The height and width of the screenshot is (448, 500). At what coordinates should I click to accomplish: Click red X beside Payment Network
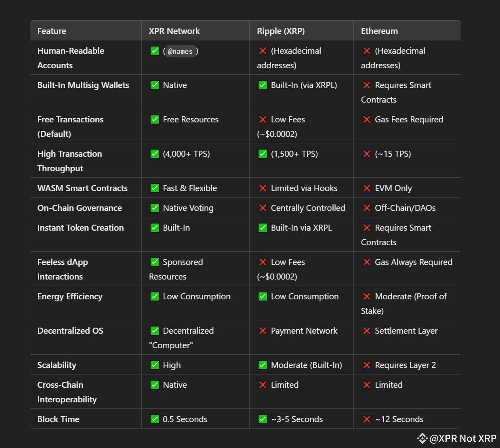tap(263, 331)
